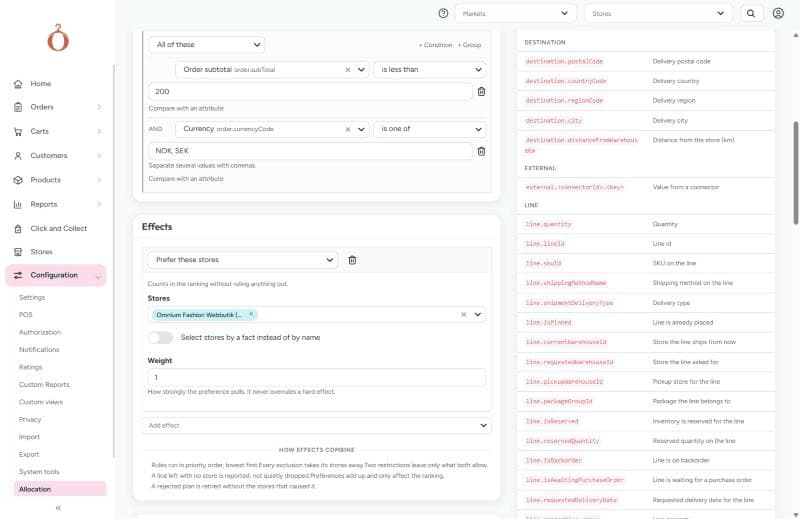Add a new Condition

click(x=435, y=45)
